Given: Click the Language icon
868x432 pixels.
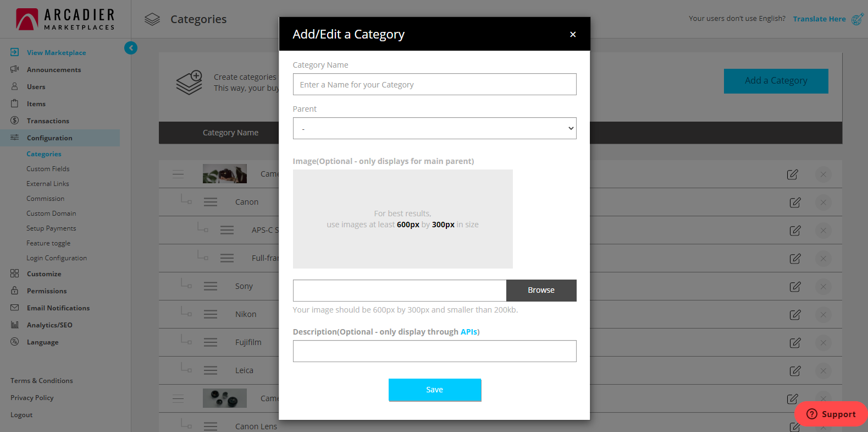Looking at the screenshot, I should [15, 342].
